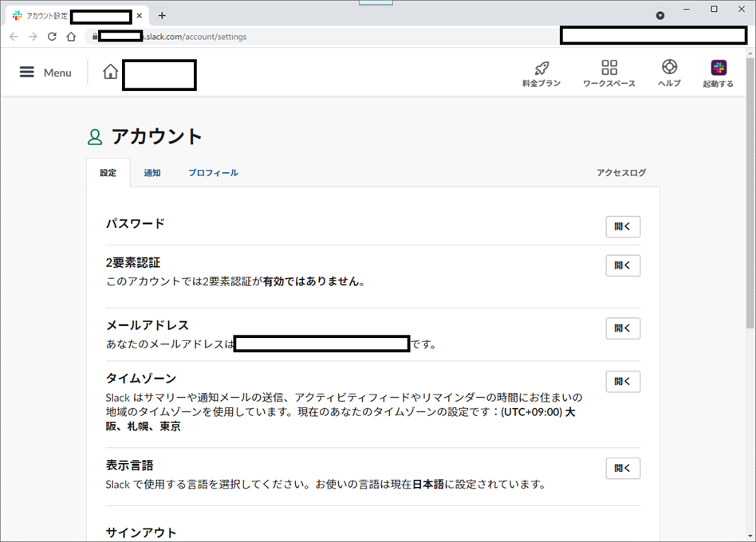756x542 pixels.
Task: Switch to the 通知 tab
Action: click(x=152, y=172)
